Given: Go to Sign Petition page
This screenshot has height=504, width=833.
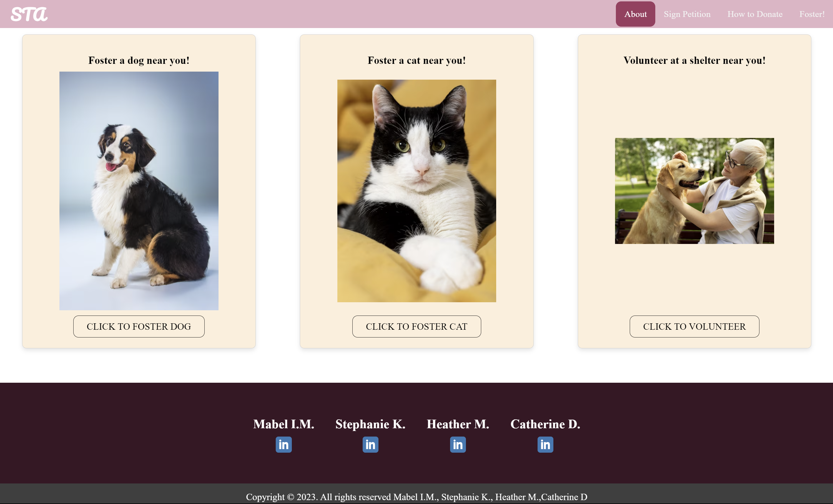Looking at the screenshot, I should pyautogui.click(x=687, y=14).
